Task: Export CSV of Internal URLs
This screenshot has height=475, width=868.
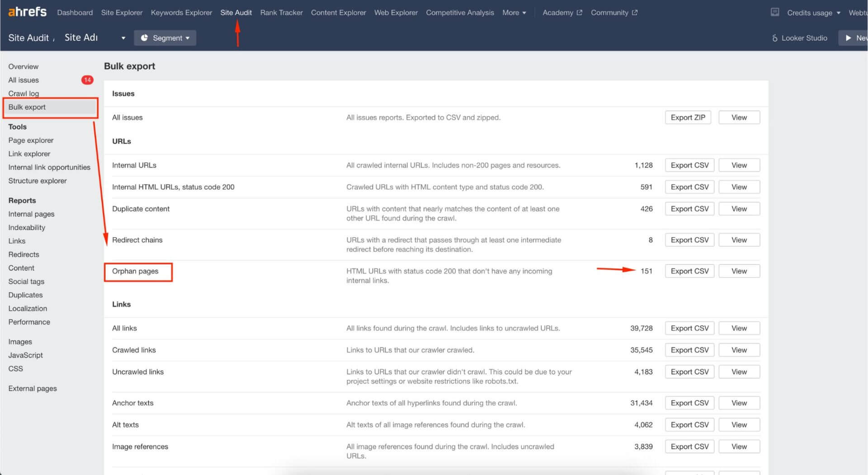Action: click(x=689, y=165)
